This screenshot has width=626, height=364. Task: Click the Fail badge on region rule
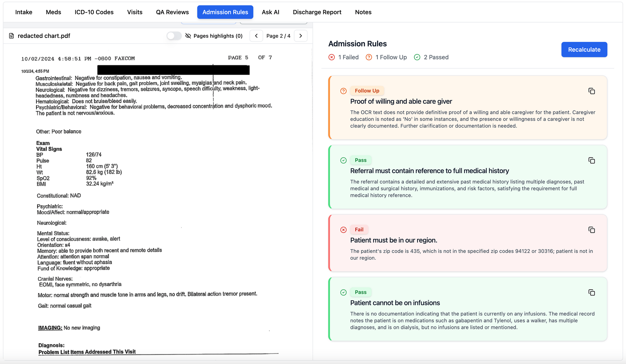[x=359, y=229]
